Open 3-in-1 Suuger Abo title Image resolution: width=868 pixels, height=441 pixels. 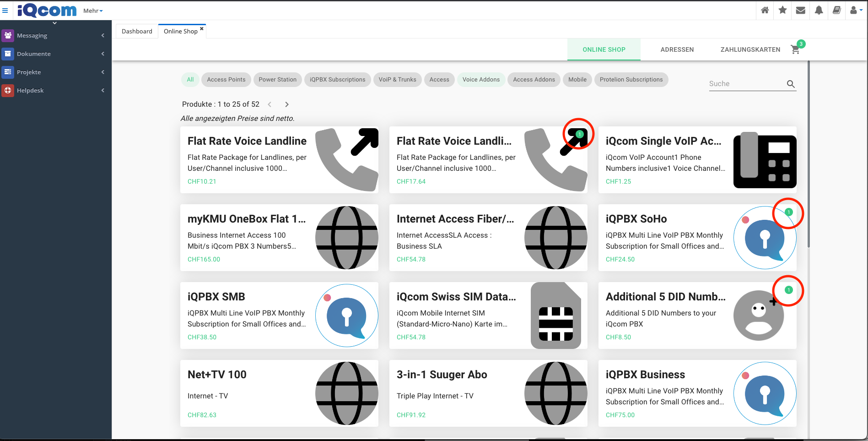[x=442, y=375]
